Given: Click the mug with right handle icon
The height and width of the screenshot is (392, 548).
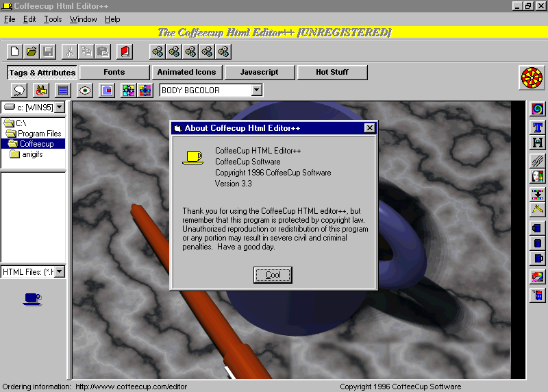Looking at the screenshot, I should [538, 258].
